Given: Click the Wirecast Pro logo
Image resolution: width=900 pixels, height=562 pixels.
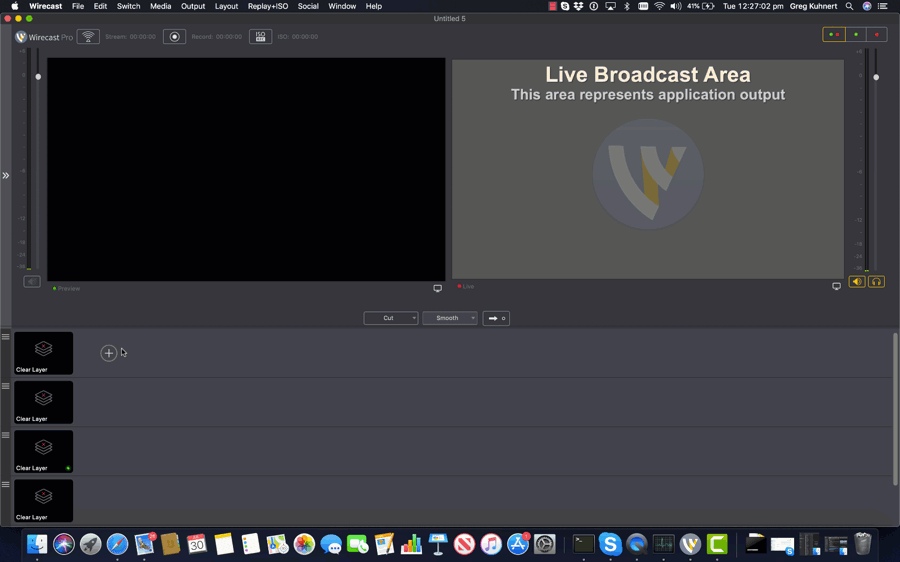Looking at the screenshot, I should coord(44,37).
